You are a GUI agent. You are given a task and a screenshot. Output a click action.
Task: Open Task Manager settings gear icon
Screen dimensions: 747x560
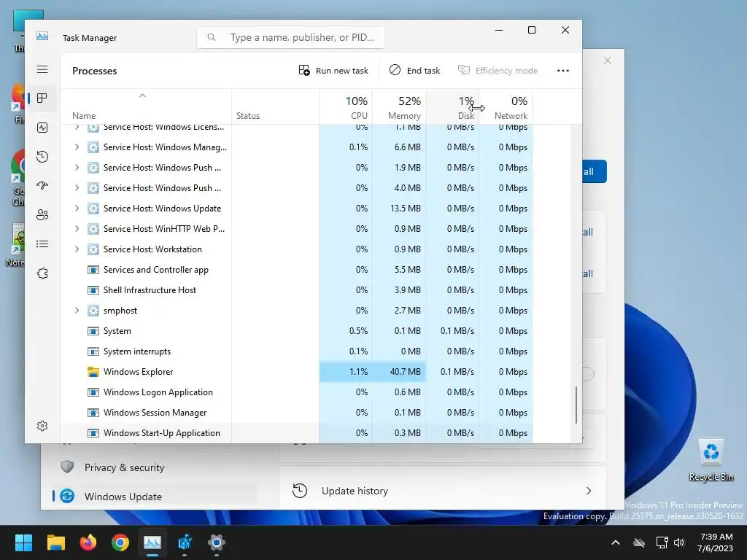[x=42, y=426]
